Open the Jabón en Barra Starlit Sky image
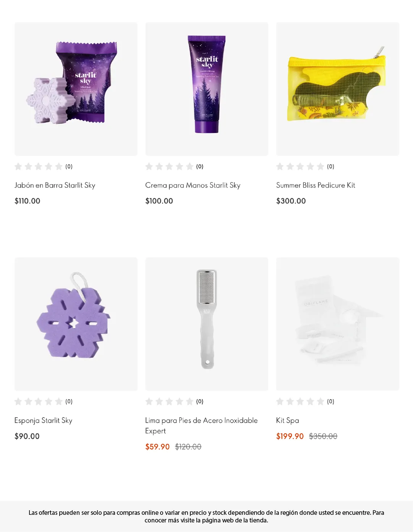Viewport: 413px width, 532px height. coord(76,89)
